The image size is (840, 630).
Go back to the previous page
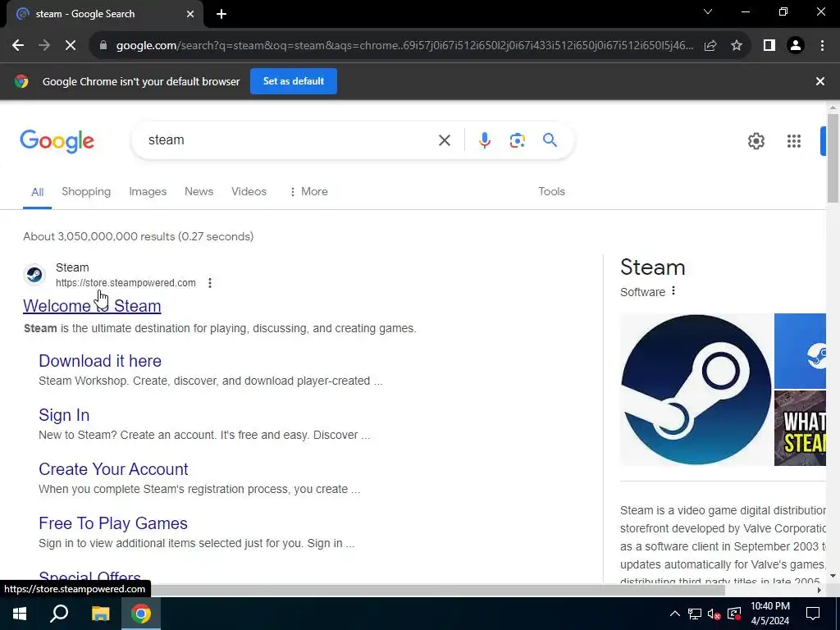click(x=18, y=46)
